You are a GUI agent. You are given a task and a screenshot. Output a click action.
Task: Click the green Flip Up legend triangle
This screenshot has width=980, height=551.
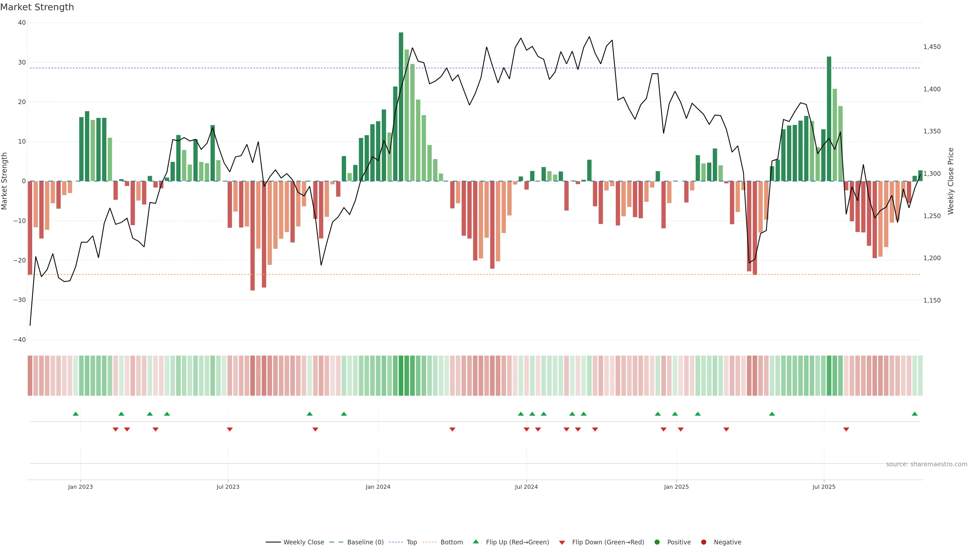475,542
